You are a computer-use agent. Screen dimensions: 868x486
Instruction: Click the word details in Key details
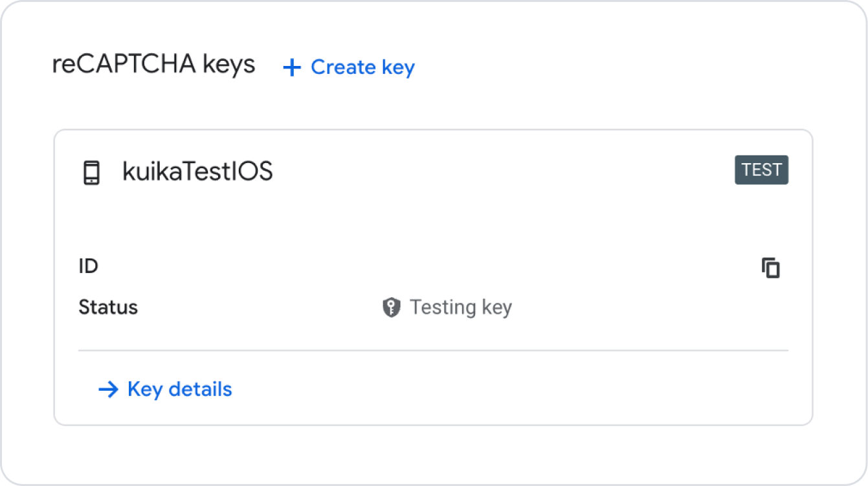pyautogui.click(x=200, y=389)
